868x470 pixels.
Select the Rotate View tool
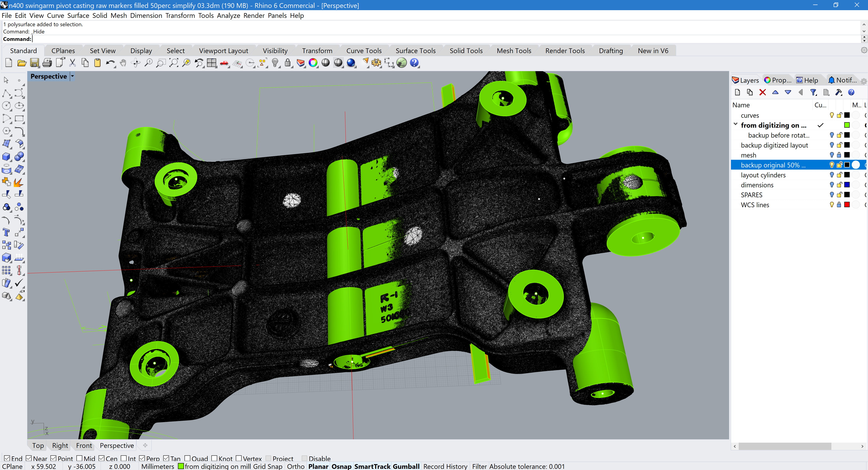point(136,63)
